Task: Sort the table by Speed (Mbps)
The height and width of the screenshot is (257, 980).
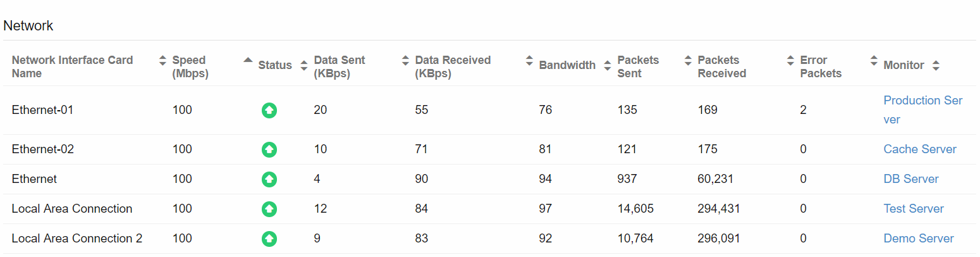Action: pos(190,66)
